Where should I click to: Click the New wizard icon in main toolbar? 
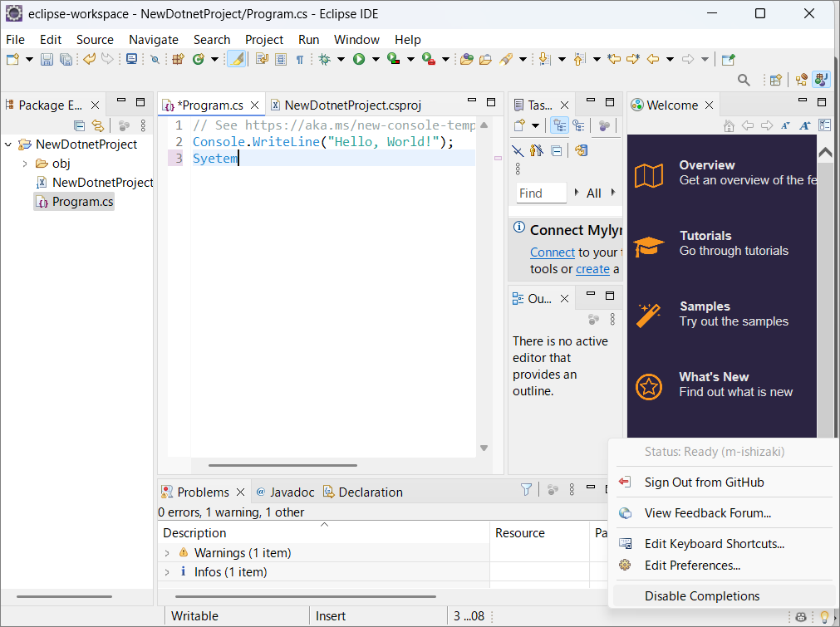tap(12, 60)
